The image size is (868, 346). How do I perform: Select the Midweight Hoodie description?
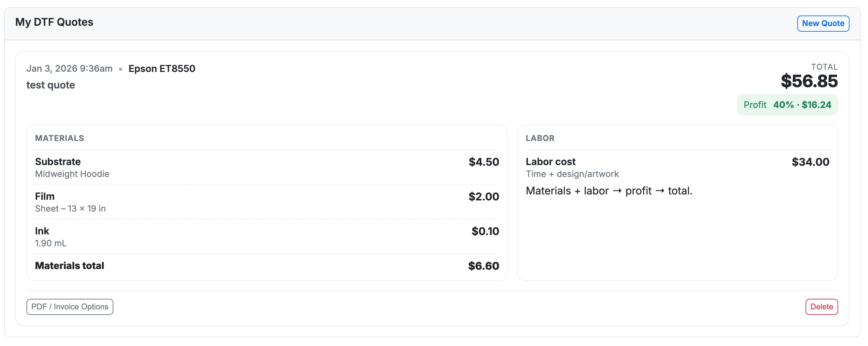[x=72, y=174]
